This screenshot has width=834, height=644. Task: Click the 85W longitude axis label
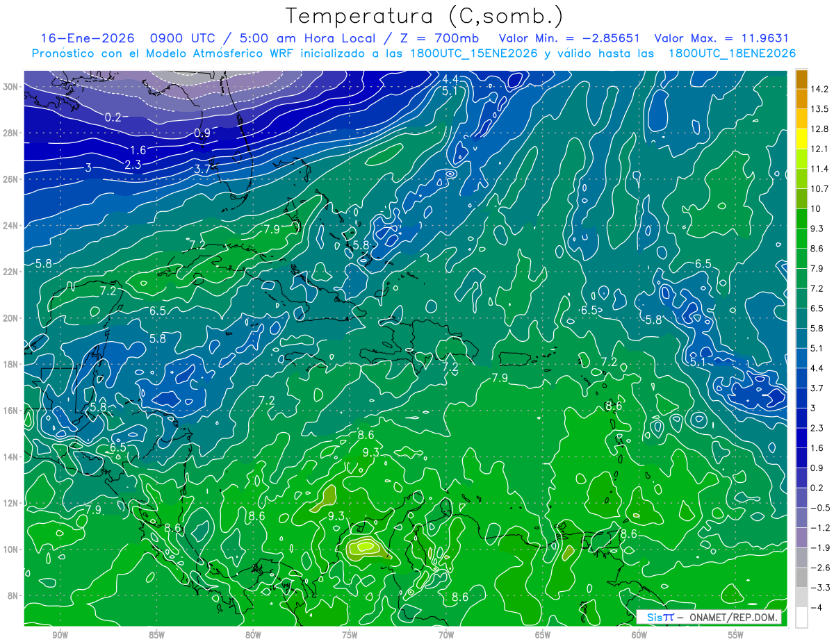(x=156, y=636)
